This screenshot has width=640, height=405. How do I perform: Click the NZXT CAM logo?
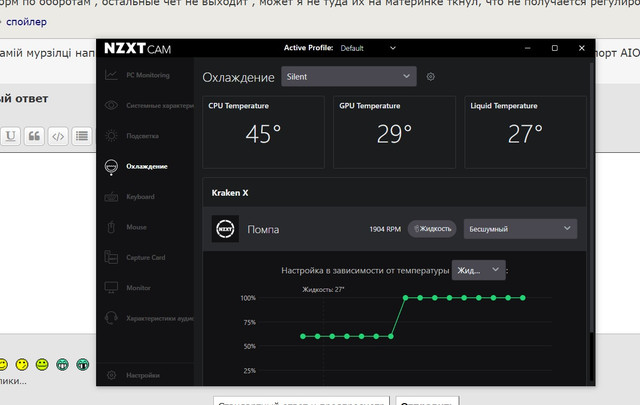[x=138, y=49]
